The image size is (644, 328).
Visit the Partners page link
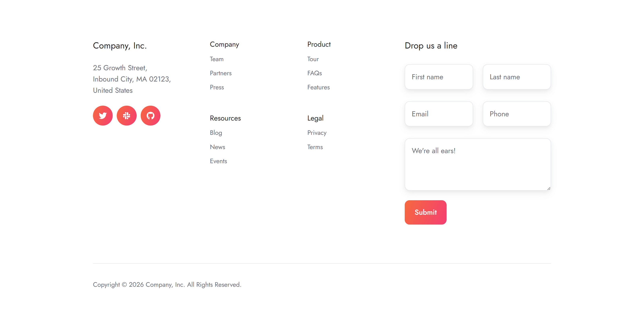point(221,73)
